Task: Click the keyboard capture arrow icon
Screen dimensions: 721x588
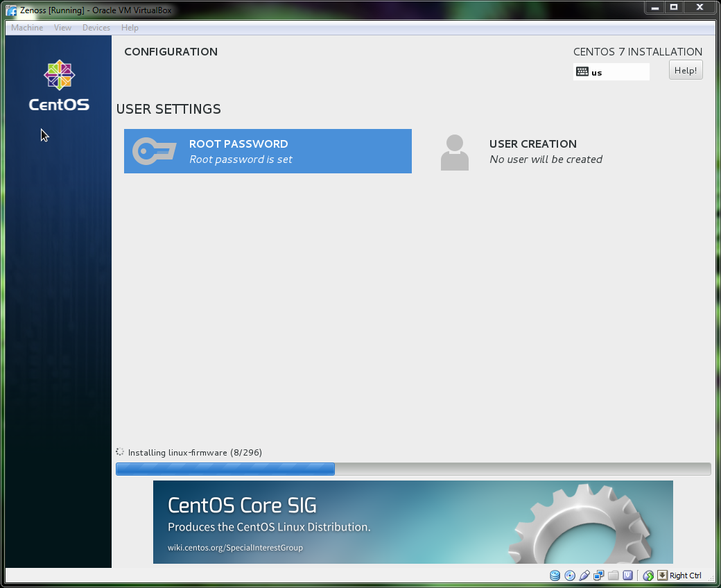Action: 662,576
